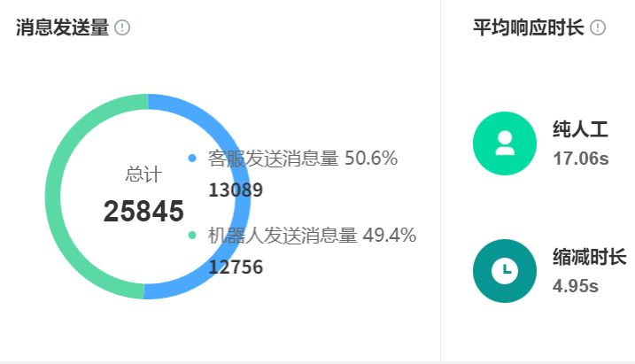Viewport: 635px width, 364px height.
Task: Click the 13089 message count value
Action: pos(236,190)
